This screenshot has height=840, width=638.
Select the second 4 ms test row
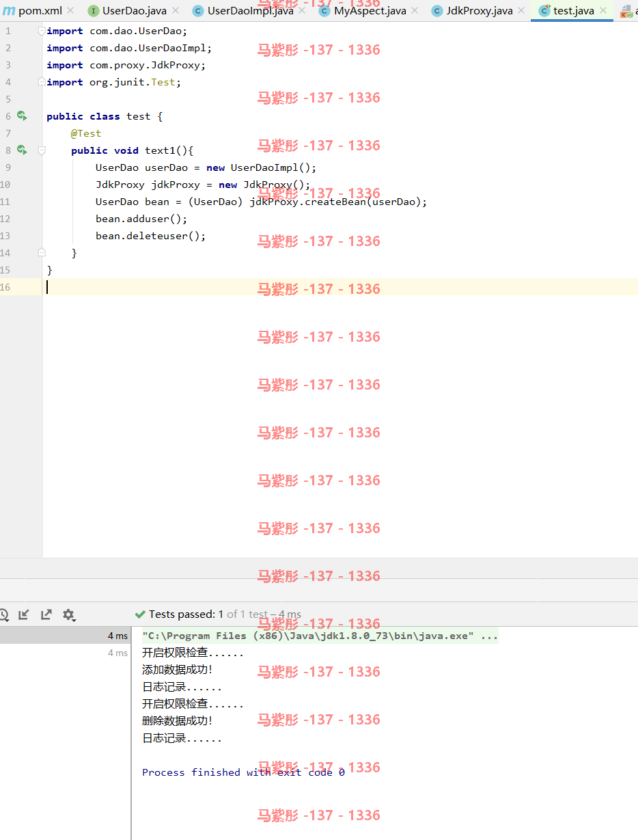pyautogui.click(x=66, y=653)
